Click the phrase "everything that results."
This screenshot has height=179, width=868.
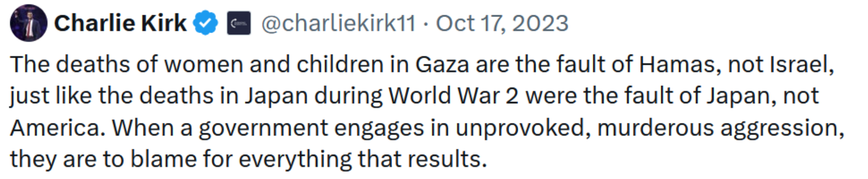pos(363,160)
